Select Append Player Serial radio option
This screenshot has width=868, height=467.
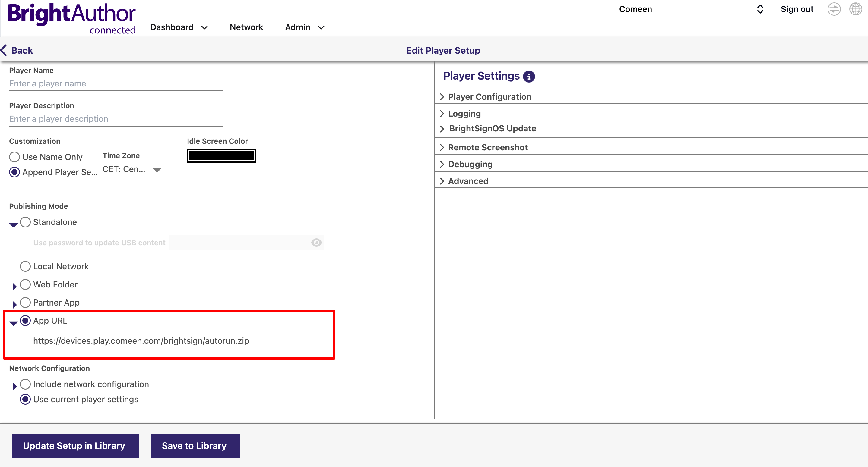click(x=14, y=172)
